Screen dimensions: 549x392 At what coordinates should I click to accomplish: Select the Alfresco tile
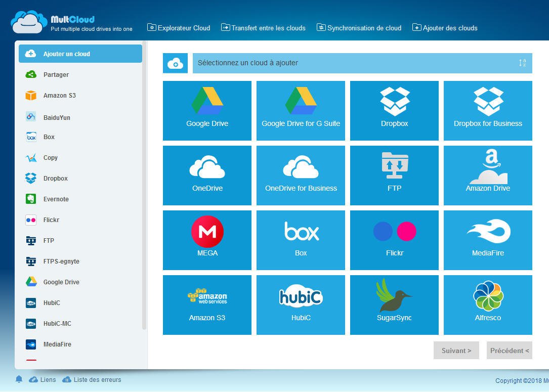click(x=488, y=305)
